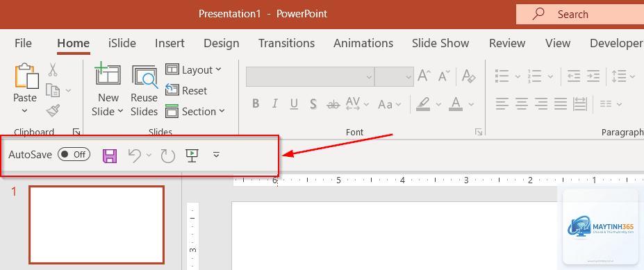The image size is (644, 270).
Task: Open font color dropdown arrow
Action: point(471,104)
